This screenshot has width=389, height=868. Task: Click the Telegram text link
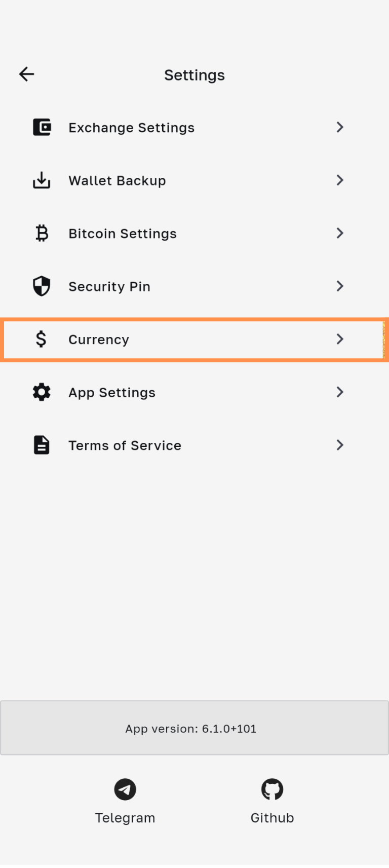click(x=125, y=818)
